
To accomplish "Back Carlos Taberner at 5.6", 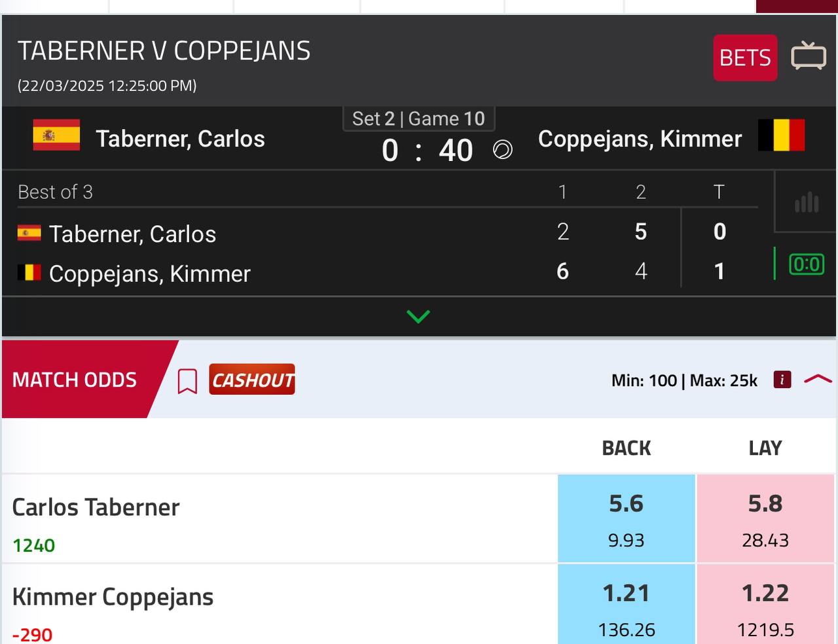I will 627,518.
